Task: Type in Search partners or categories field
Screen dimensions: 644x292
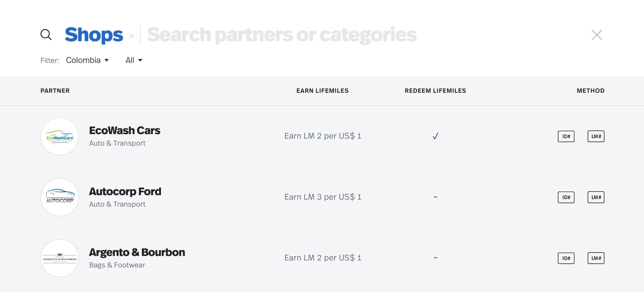Action: click(281, 35)
